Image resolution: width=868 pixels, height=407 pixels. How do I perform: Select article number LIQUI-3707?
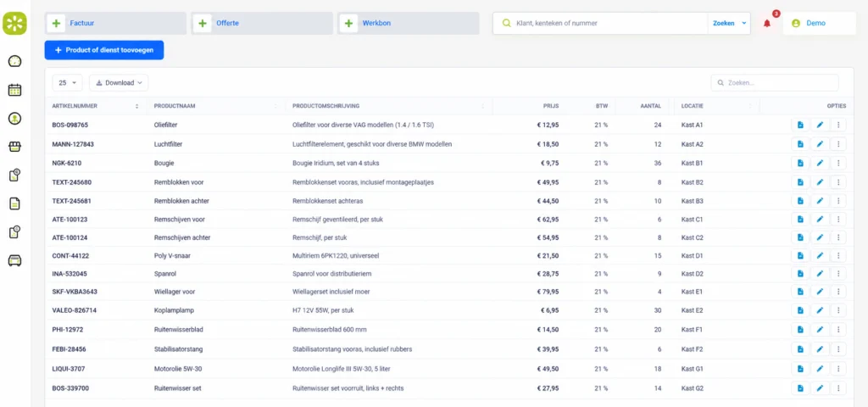tap(69, 369)
